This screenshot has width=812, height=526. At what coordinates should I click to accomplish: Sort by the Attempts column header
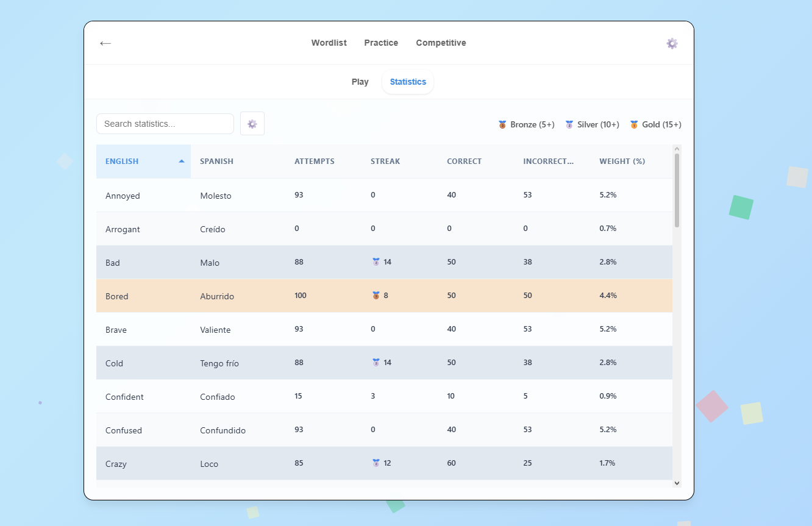pos(314,162)
